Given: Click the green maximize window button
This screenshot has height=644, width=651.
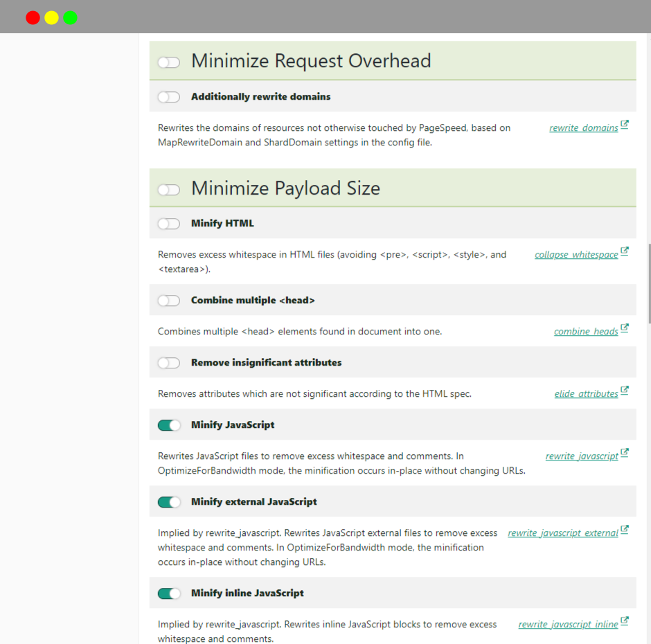Looking at the screenshot, I should point(70,18).
